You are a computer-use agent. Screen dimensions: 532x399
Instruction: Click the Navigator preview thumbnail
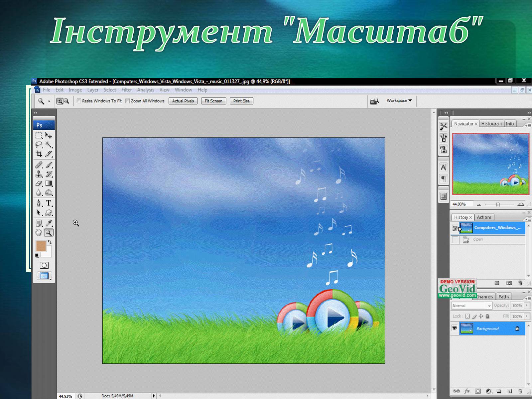490,164
